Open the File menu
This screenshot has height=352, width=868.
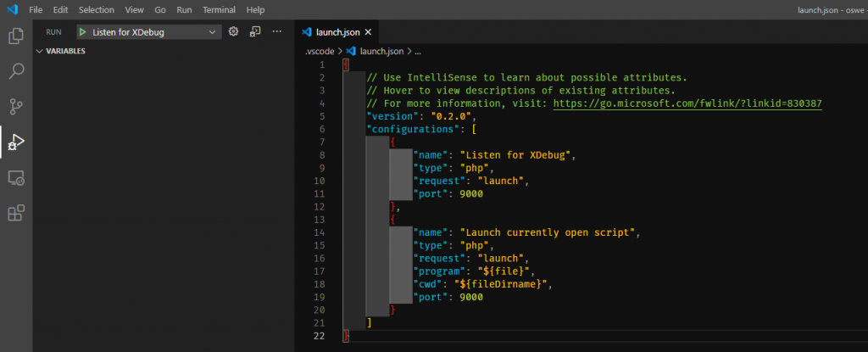click(36, 10)
